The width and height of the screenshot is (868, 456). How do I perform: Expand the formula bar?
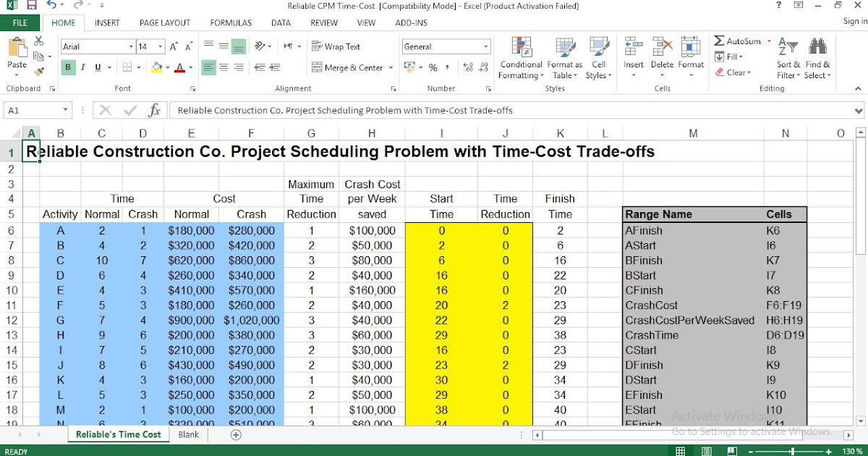859,110
